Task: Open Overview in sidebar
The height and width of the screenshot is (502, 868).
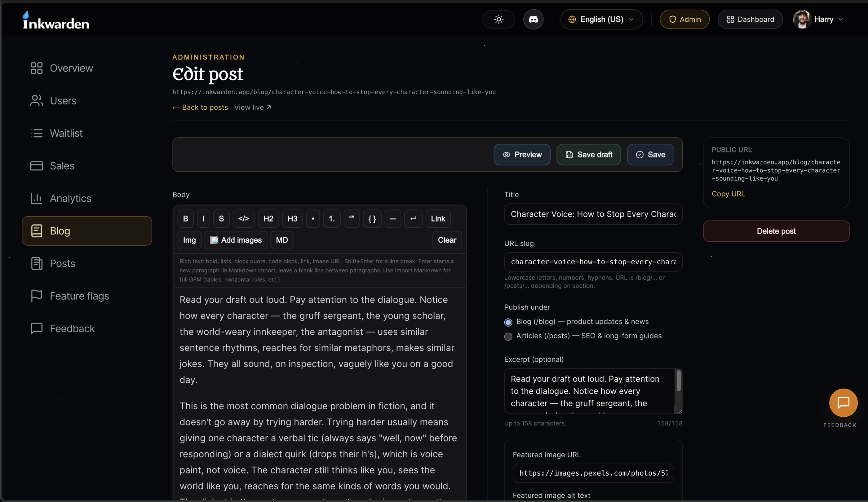Action: (87, 68)
